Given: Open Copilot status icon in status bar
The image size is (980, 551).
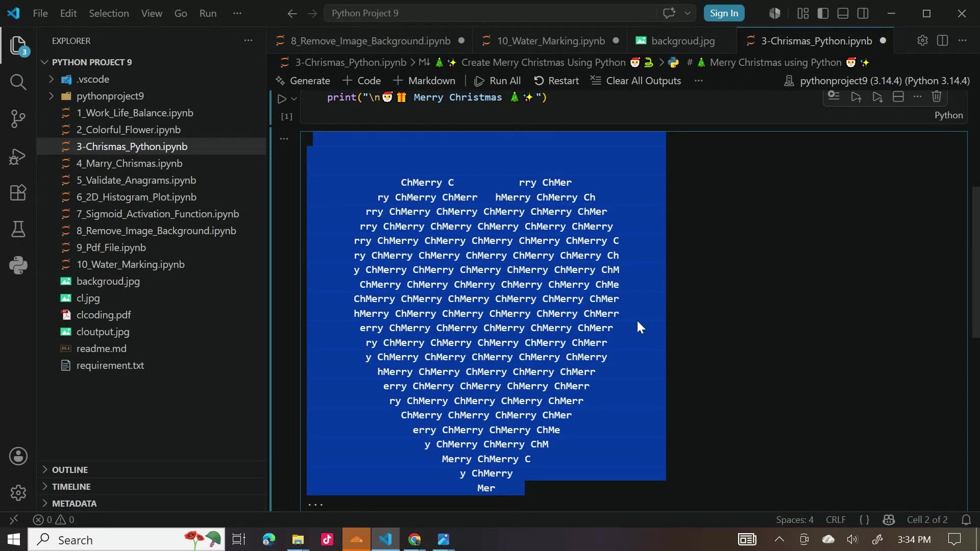Looking at the screenshot, I should click(889, 520).
